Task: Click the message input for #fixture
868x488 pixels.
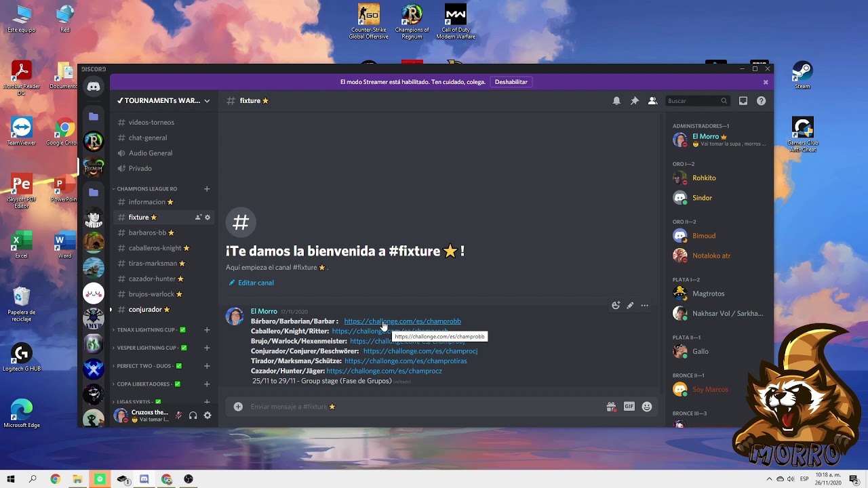Action: point(424,407)
